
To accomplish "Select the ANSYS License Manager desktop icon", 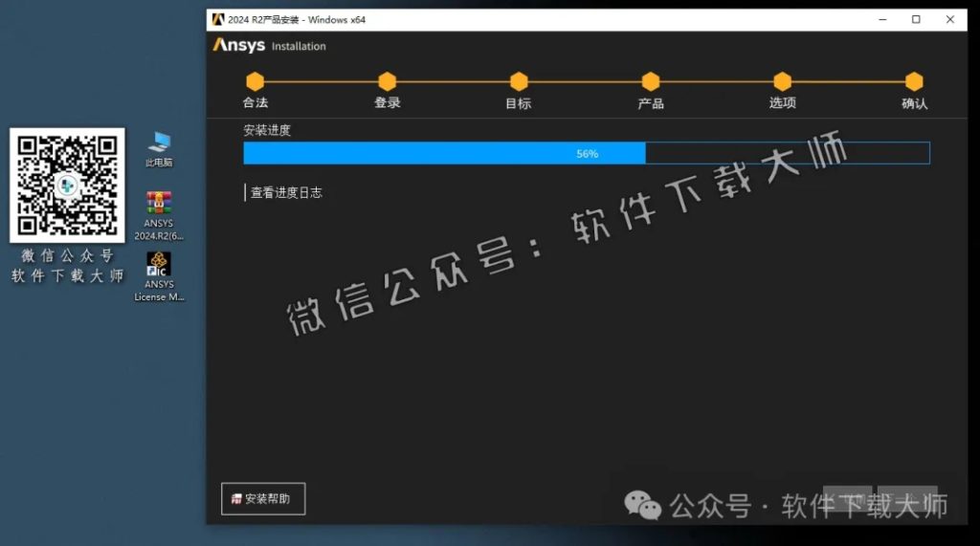I will click(x=159, y=276).
